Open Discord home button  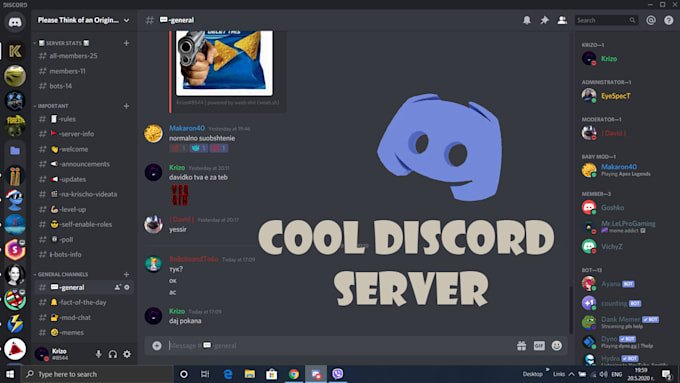pyautogui.click(x=15, y=22)
